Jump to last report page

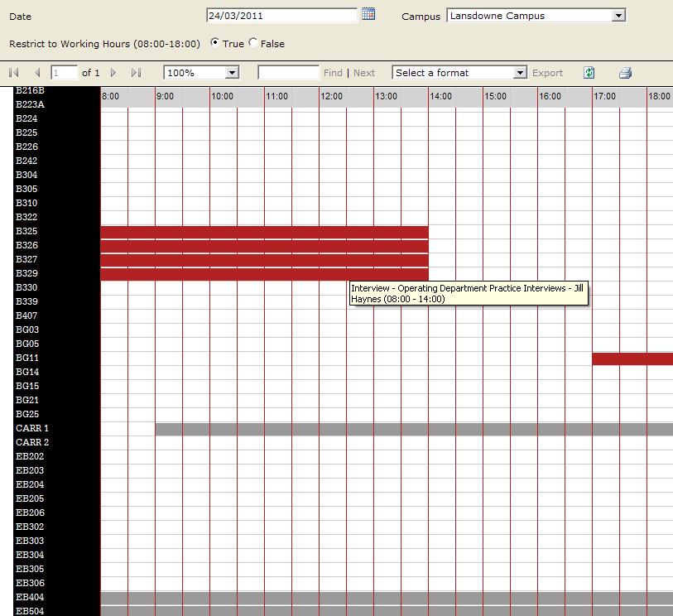coord(136,73)
